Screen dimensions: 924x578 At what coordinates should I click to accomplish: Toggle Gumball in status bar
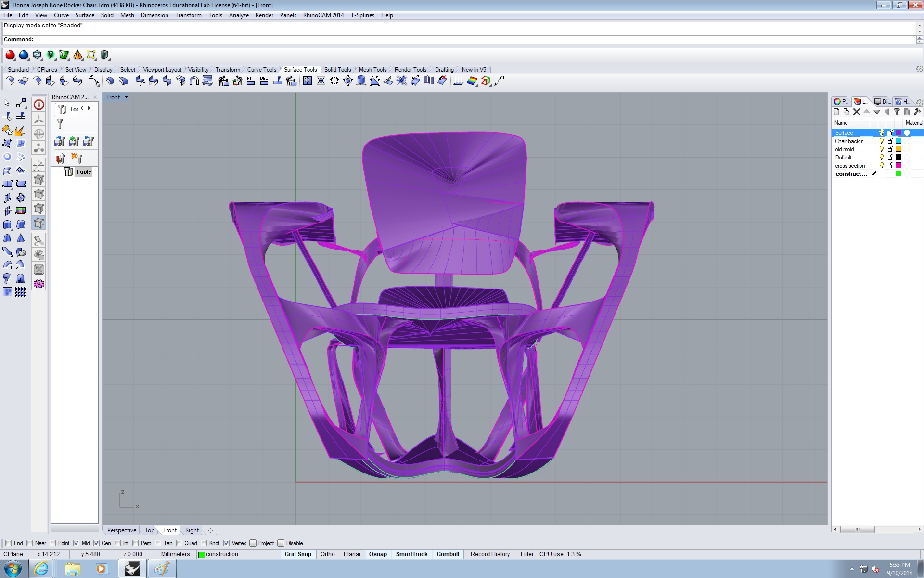point(448,554)
